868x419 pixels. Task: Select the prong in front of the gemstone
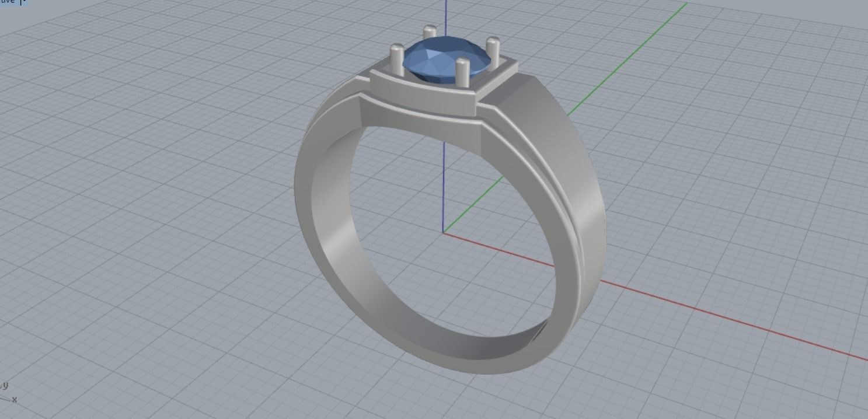[463, 73]
